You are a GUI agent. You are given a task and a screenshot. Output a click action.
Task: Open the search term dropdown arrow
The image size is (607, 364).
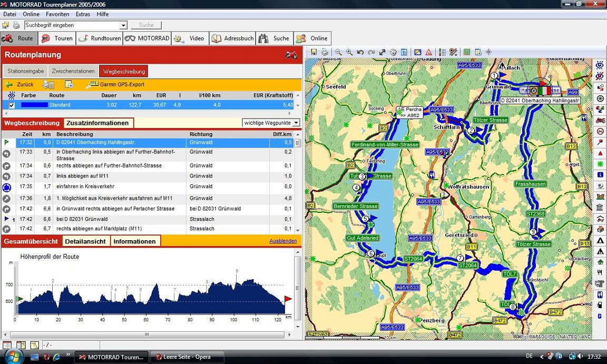click(x=123, y=25)
